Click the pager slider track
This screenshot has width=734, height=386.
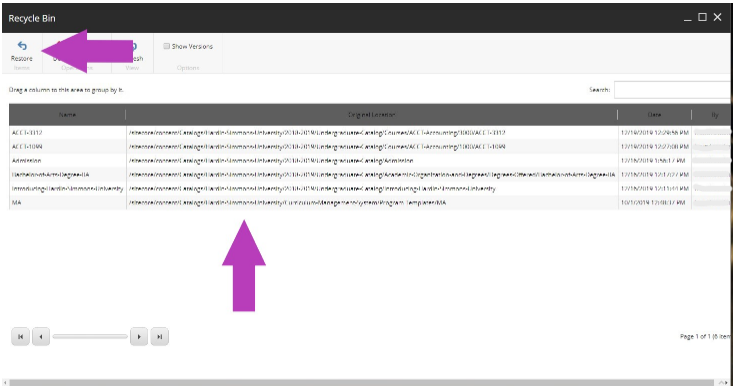point(90,336)
